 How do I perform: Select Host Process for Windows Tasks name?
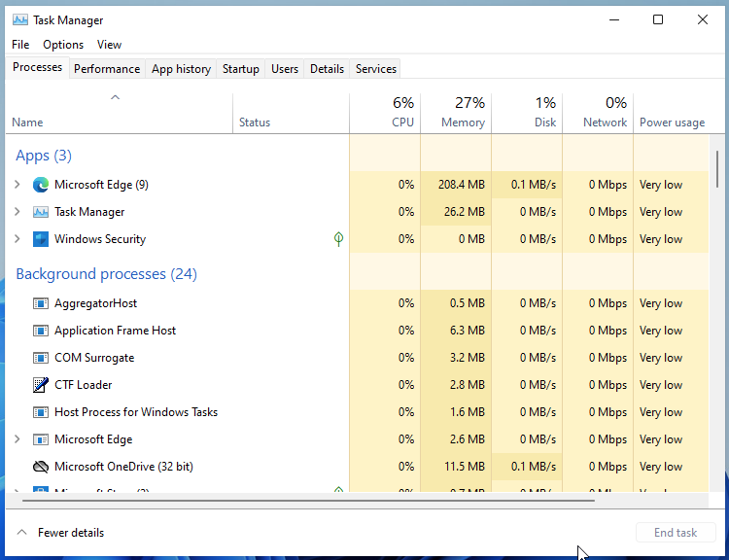tap(136, 412)
